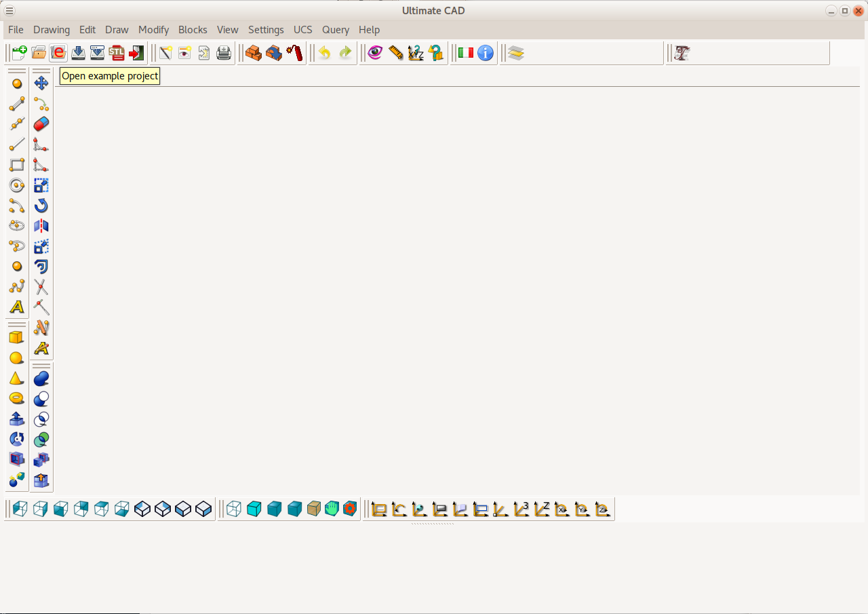Open the UCS menu
868x614 pixels.
click(302, 30)
